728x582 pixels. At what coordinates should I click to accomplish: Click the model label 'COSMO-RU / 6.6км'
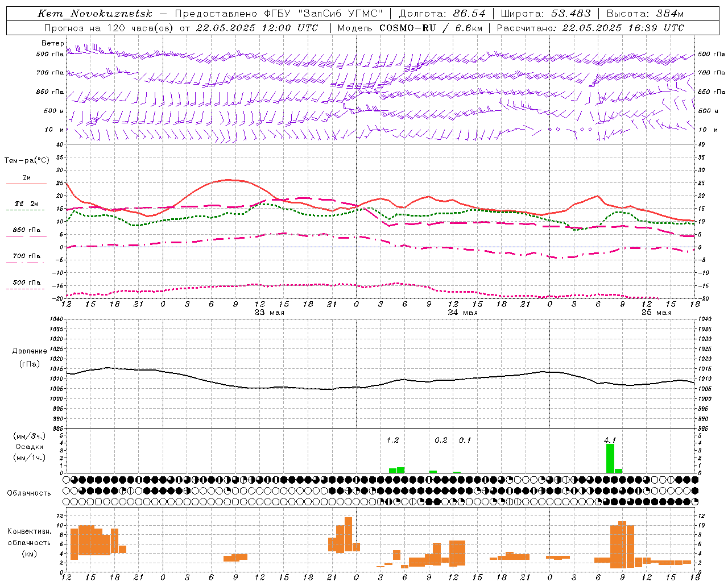(x=432, y=28)
